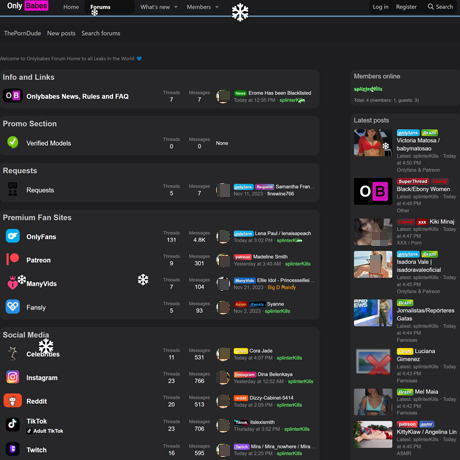Expand the Members dropdown arrow
460x460 pixels.
217,7
